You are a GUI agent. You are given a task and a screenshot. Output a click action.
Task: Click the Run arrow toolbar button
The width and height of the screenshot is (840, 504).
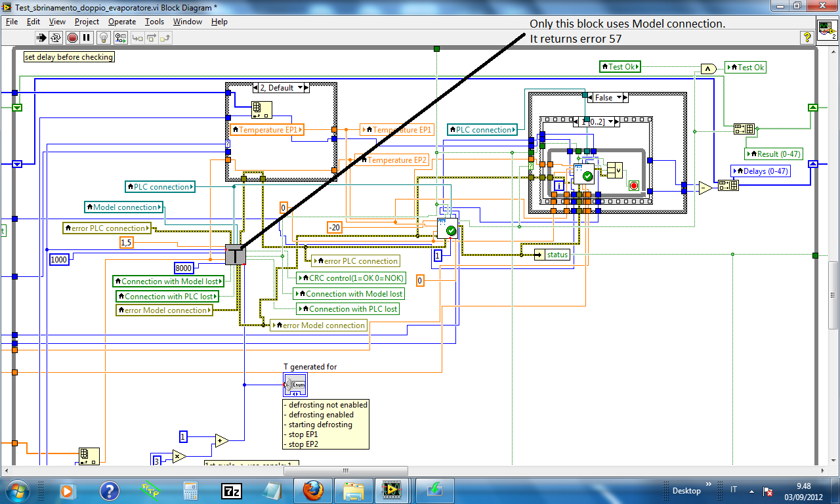[x=40, y=37]
